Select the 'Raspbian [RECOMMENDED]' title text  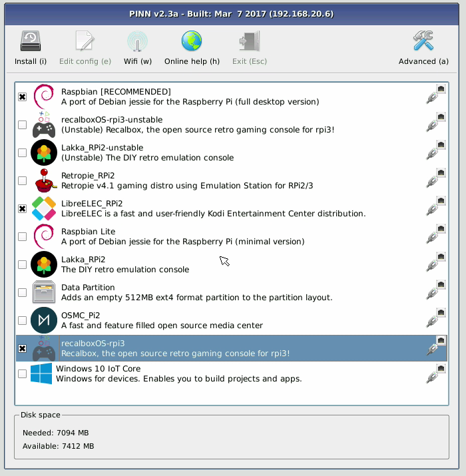(116, 92)
